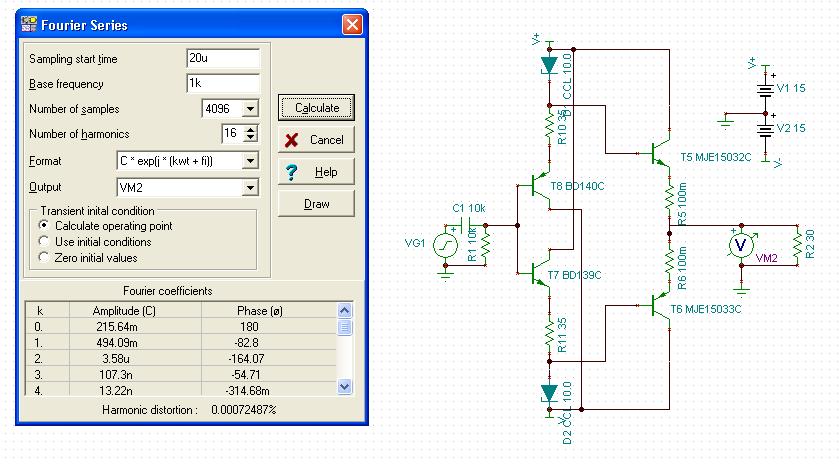Image resolution: width=839 pixels, height=464 pixels.
Task: Select the 215.64m amplitude cell
Action: [117, 326]
